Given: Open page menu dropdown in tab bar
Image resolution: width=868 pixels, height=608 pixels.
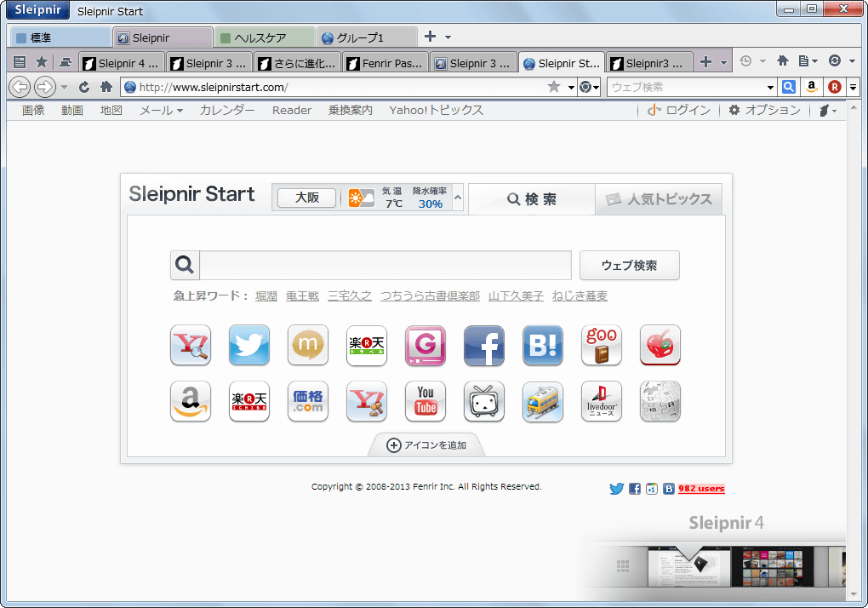Looking at the screenshot, I should (x=808, y=61).
